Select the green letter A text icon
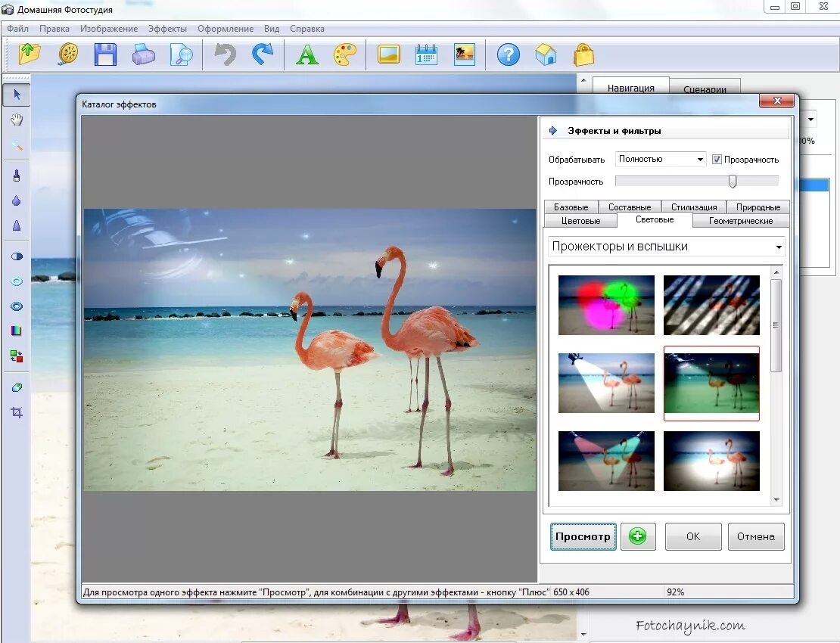This screenshot has height=643, width=840. pos(306,54)
